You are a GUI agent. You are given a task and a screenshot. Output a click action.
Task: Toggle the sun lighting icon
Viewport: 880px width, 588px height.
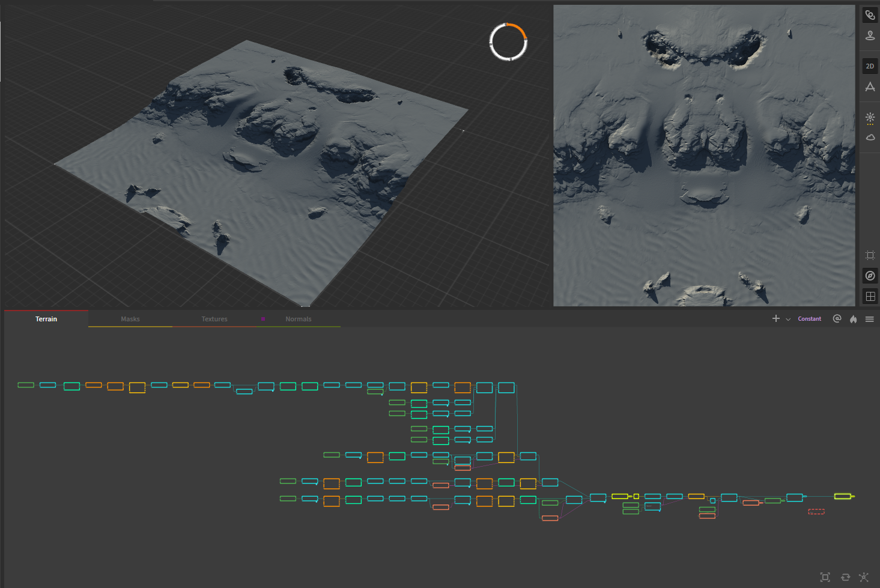pyautogui.click(x=870, y=118)
